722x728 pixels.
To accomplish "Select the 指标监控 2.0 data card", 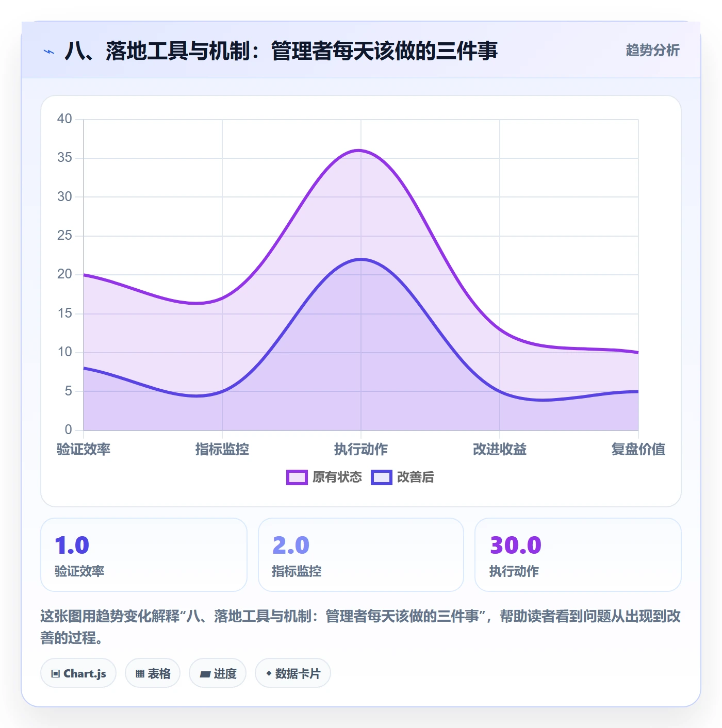I will (361, 555).
